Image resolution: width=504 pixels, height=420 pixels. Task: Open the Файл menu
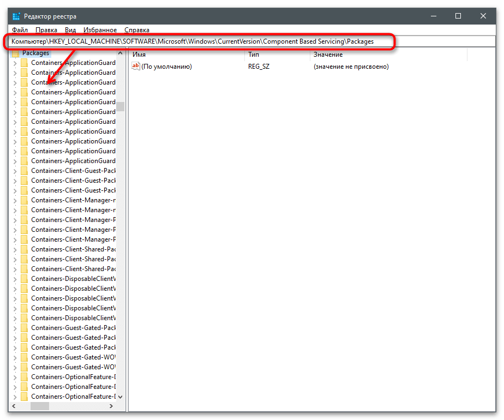pos(20,30)
